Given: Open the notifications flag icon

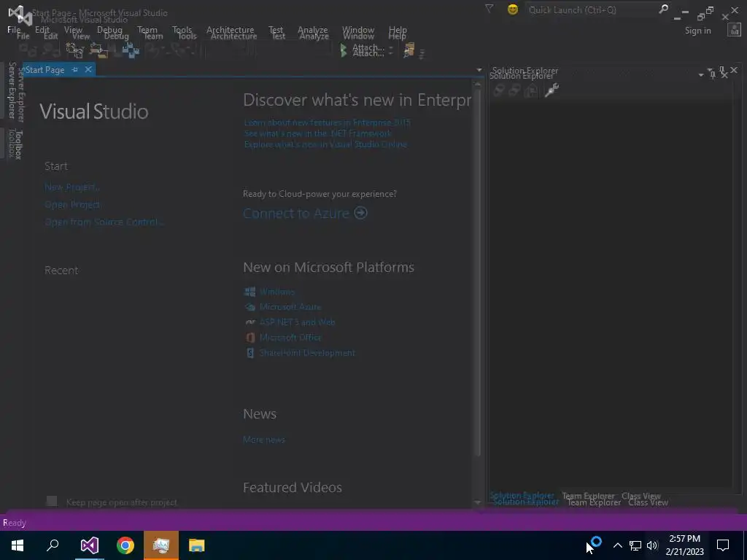Looking at the screenshot, I should tap(489, 9).
